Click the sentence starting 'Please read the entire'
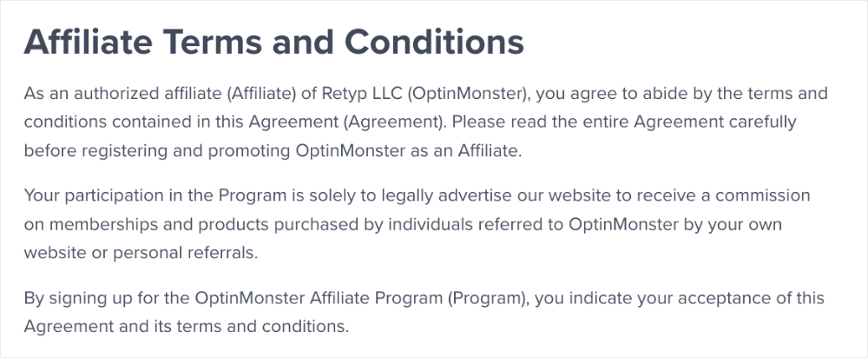The height and width of the screenshot is (358, 868). coord(624,122)
